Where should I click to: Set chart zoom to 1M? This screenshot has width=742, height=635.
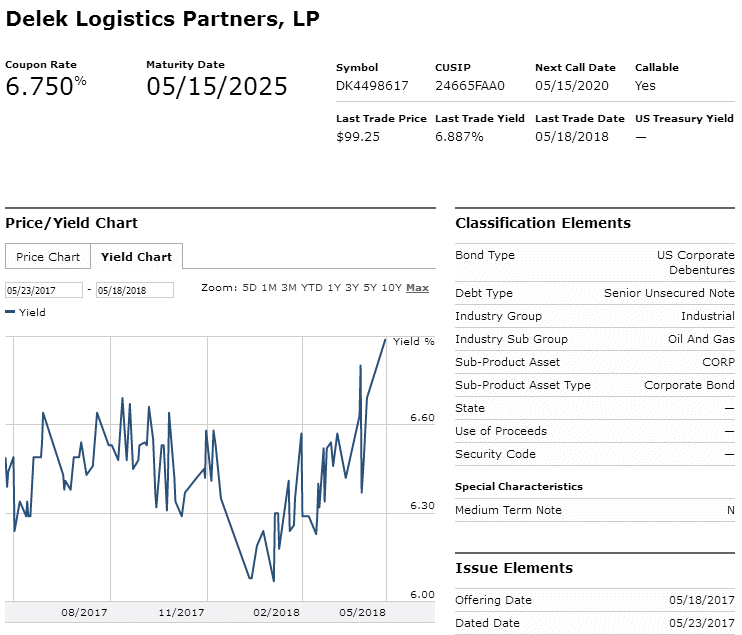coord(269,288)
